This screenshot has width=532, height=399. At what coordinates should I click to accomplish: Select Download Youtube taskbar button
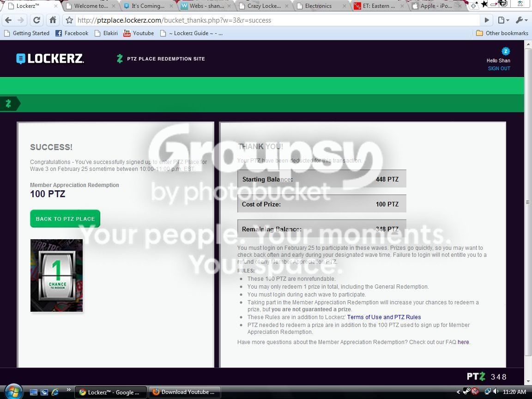(185, 392)
